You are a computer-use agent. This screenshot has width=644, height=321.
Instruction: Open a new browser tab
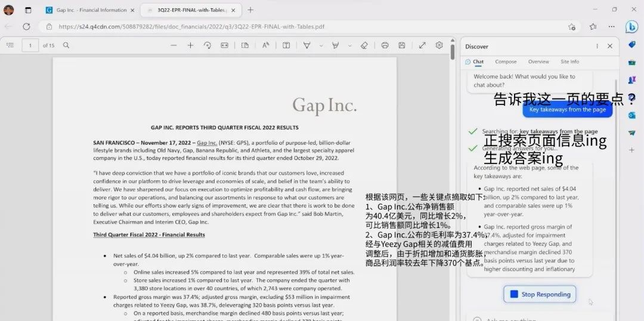[x=250, y=10]
